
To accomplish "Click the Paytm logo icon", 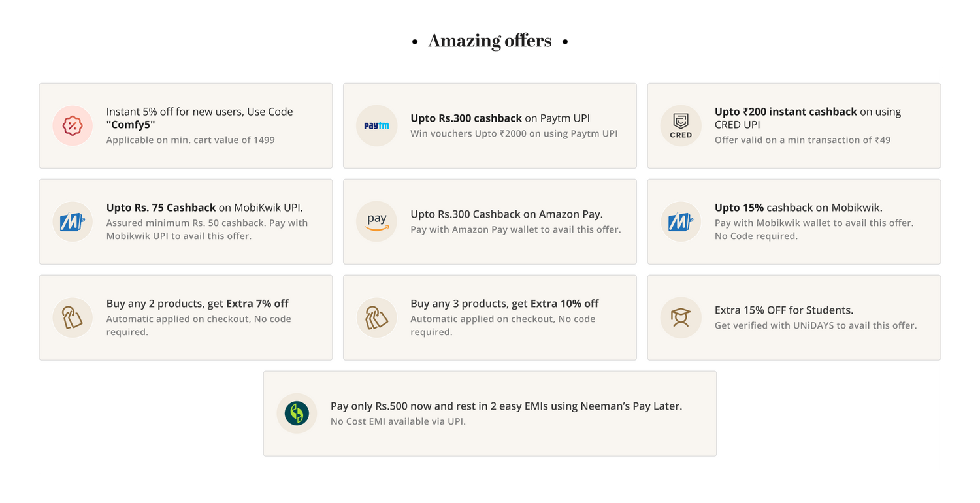I will pos(376,125).
